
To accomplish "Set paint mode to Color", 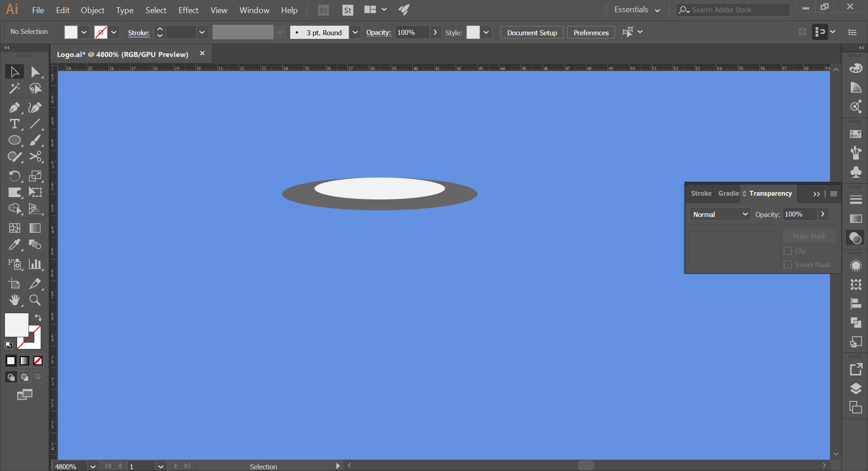I will point(11,361).
